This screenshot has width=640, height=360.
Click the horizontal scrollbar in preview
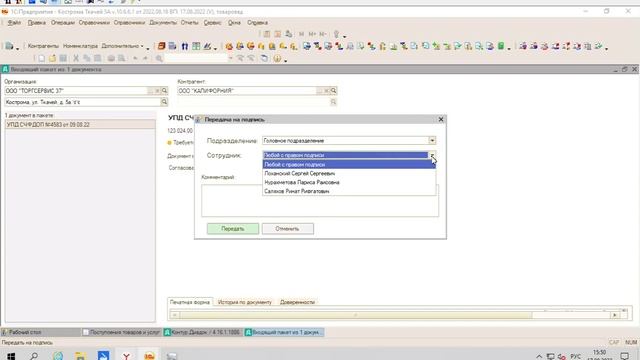[355, 315]
